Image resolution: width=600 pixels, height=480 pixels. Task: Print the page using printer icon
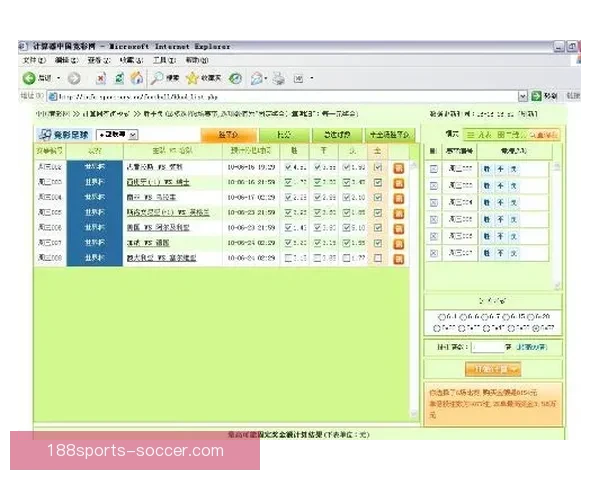(x=279, y=78)
